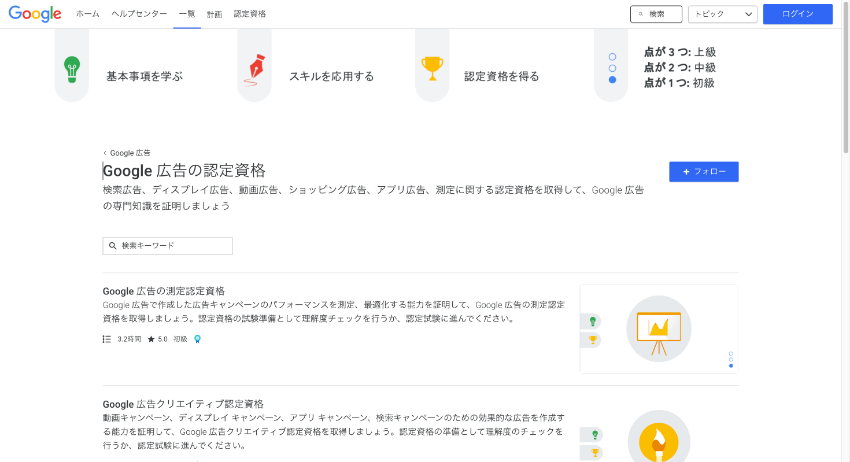Expand the トピック dropdown
850x462 pixels.
[x=723, y=14]
